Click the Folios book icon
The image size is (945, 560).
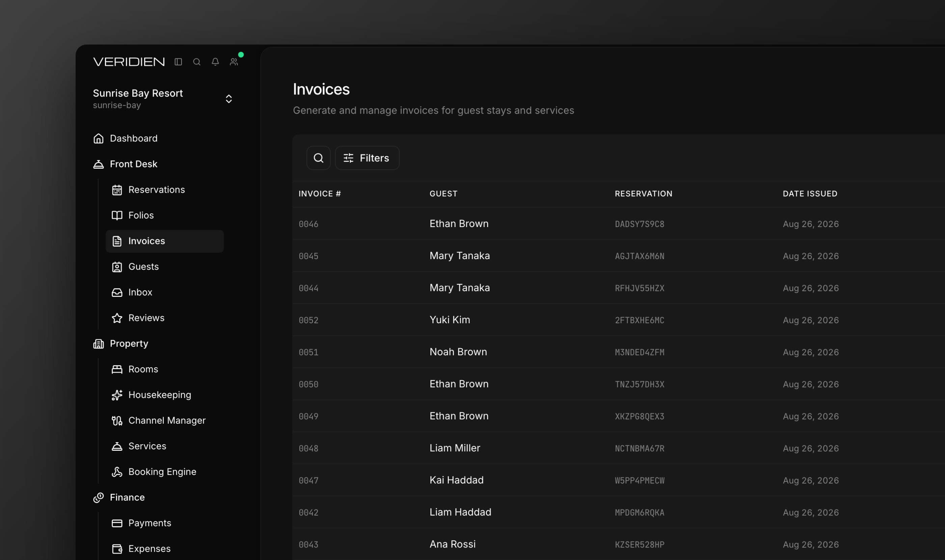117,216
